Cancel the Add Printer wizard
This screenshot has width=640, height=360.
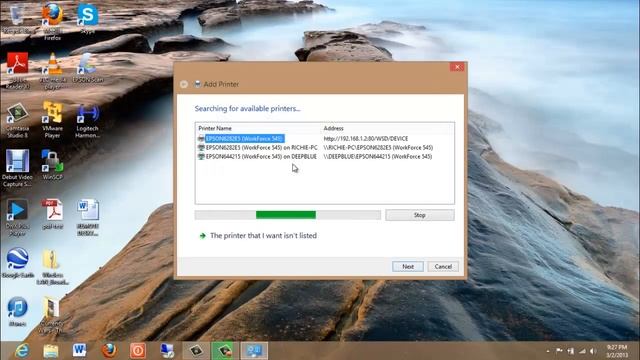pos(443,267)
